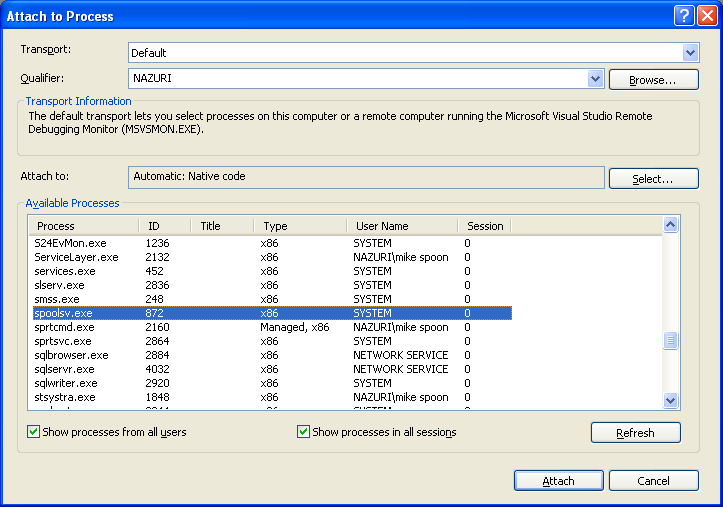Viewport: 723px width, 507px height.
Task: Click process ID 248
Action: [x=154, y=299]
